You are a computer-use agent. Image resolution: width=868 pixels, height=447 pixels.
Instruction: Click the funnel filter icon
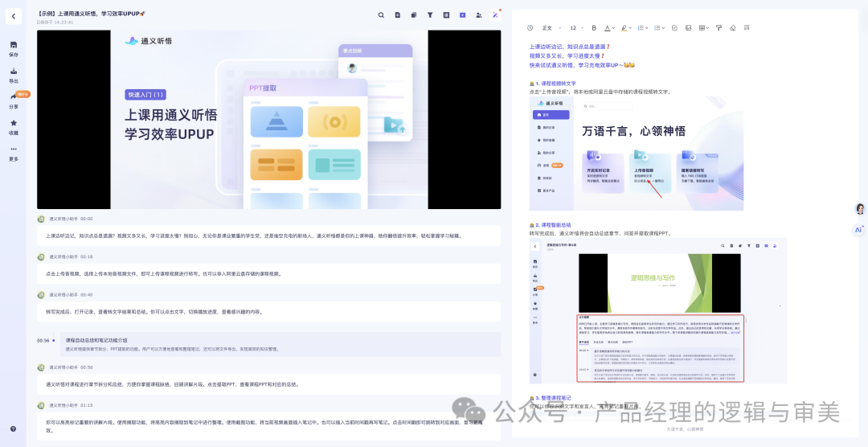[429, 15]
